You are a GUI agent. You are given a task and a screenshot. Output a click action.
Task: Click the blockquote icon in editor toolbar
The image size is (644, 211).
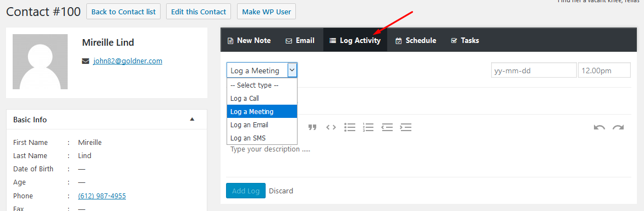(x=312, y=127)
